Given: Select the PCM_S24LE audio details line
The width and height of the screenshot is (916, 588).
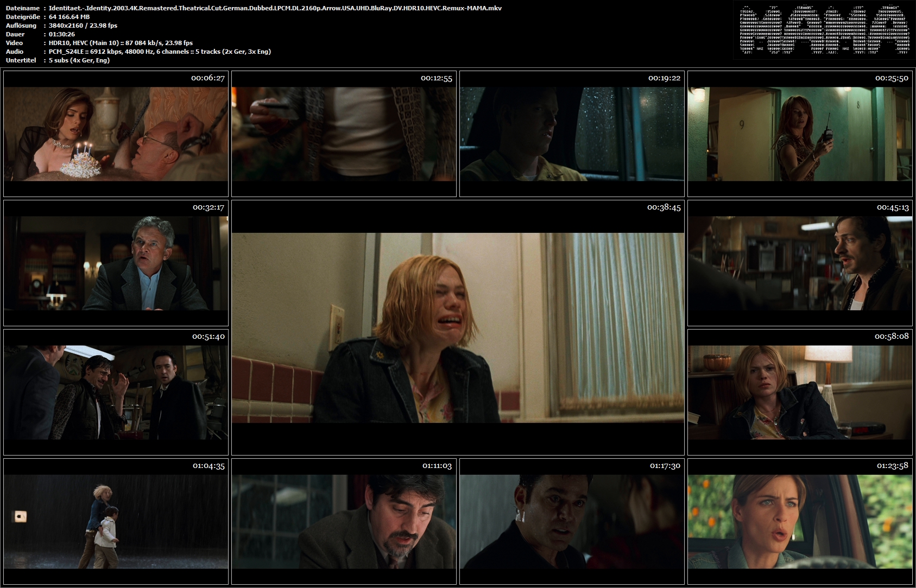Looking at the screenshot, I should pyautogui.click(x=160, y=52).
